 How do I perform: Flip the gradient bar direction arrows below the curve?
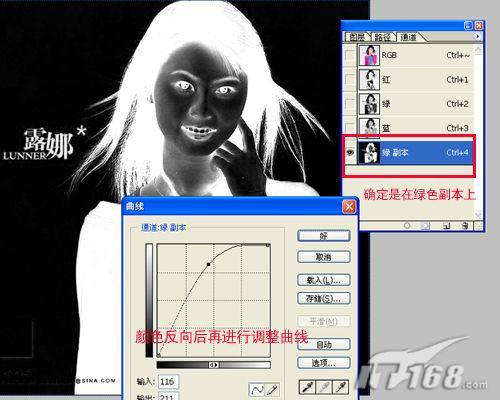coord(214,365)
